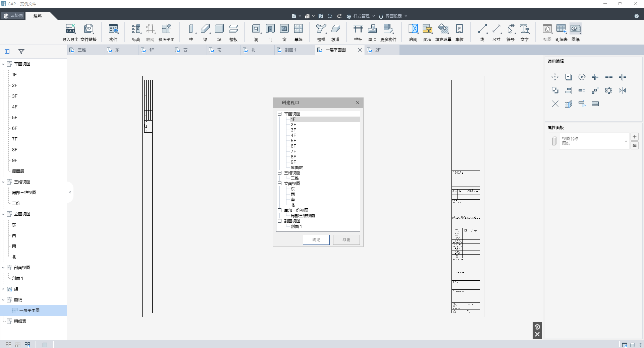Select 局部三维视图 child in dialog
Screen dimensions: 644x348
click(303, 216)
